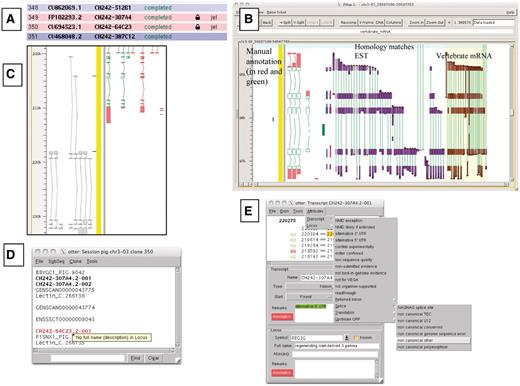Open Help menu in ZMap window
Viewport: 520px width, 386px height.
point(510,12)
